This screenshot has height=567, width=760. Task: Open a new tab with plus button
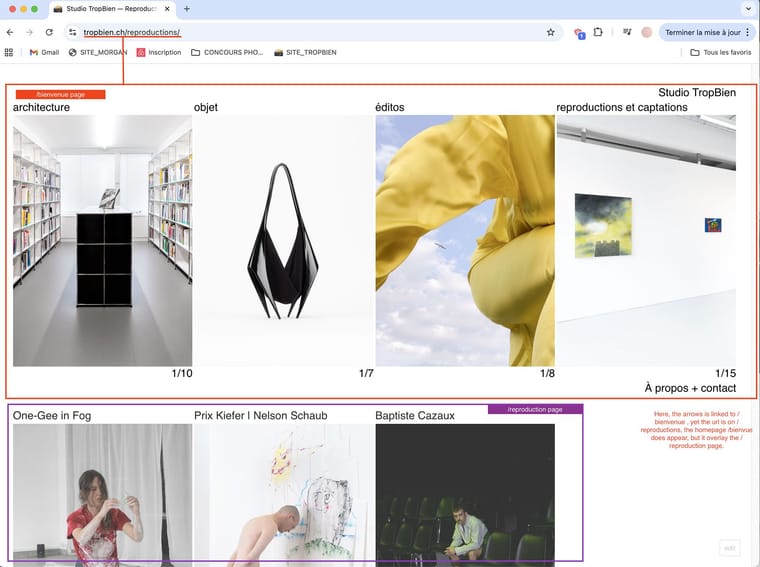[x=187, y=9]
